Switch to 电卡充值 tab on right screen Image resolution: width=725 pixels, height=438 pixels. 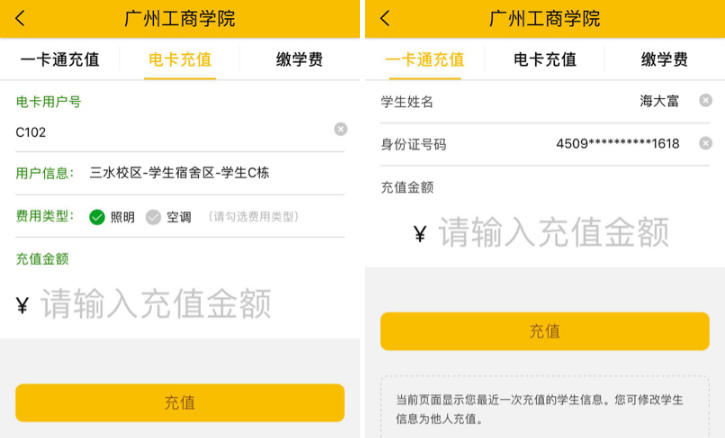pos(545,60)
